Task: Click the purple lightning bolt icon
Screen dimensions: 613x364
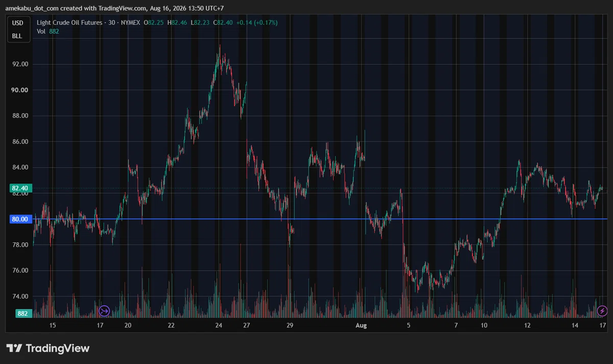Action: click(602, 310)
